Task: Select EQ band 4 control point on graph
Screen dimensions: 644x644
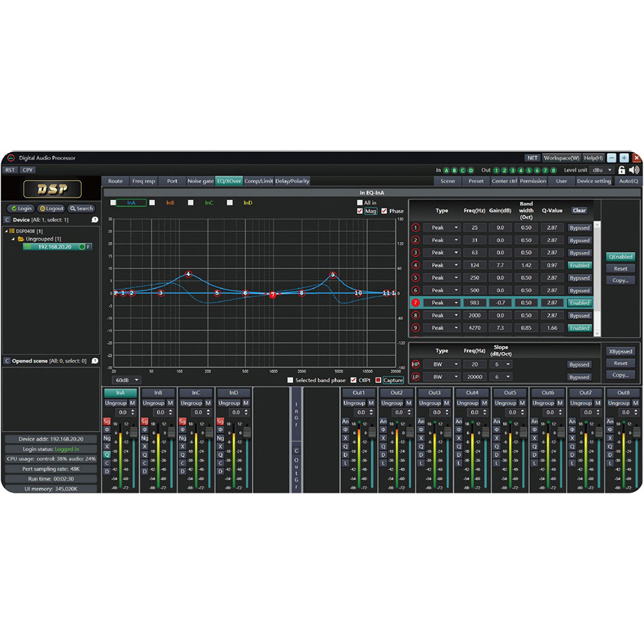Action: (188, 274)
